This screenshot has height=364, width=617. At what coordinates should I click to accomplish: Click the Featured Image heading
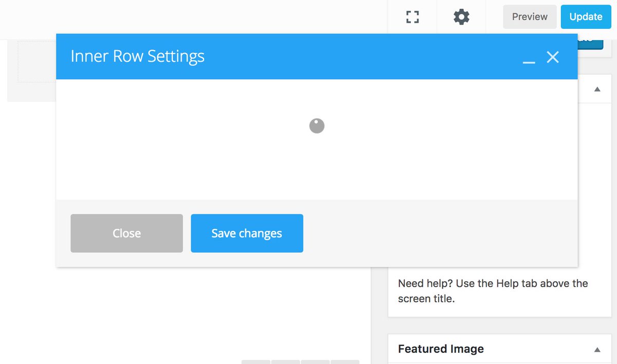coord(441,349)
